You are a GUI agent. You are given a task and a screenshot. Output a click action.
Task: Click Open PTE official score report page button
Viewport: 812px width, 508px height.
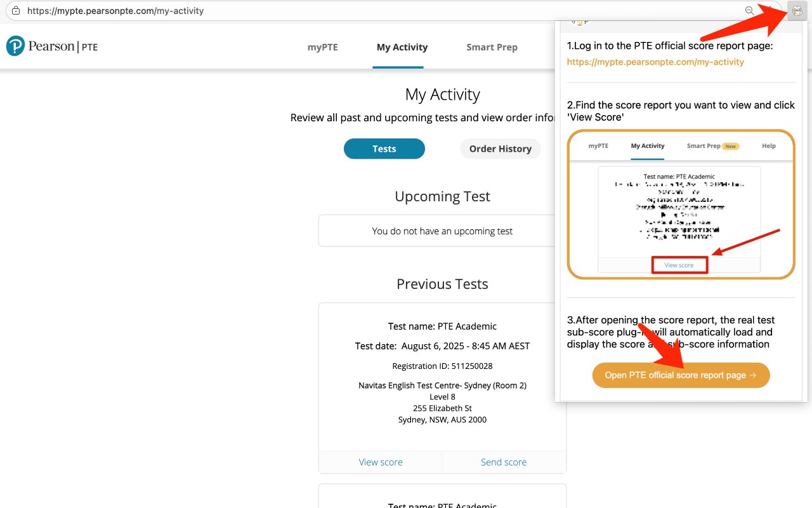click(681, 375)
